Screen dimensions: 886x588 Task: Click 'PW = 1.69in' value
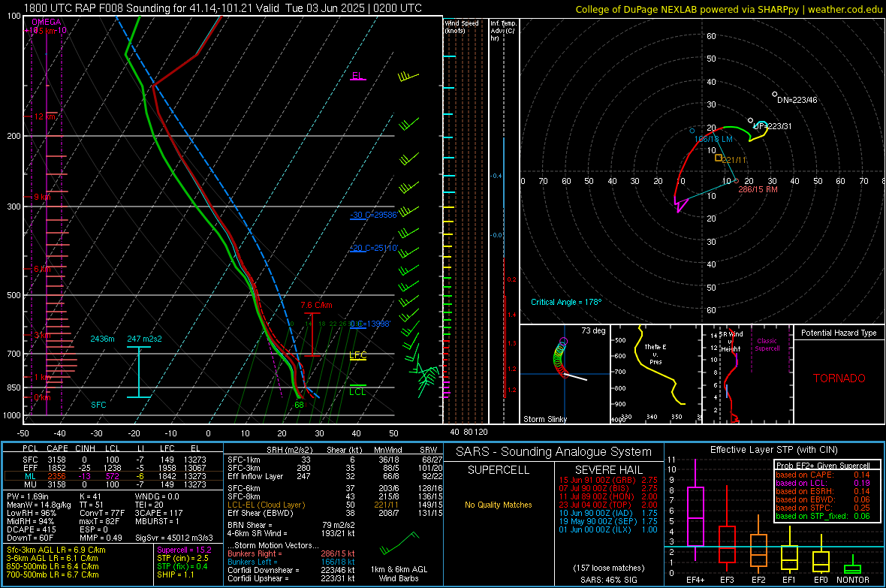coord(28,496)
